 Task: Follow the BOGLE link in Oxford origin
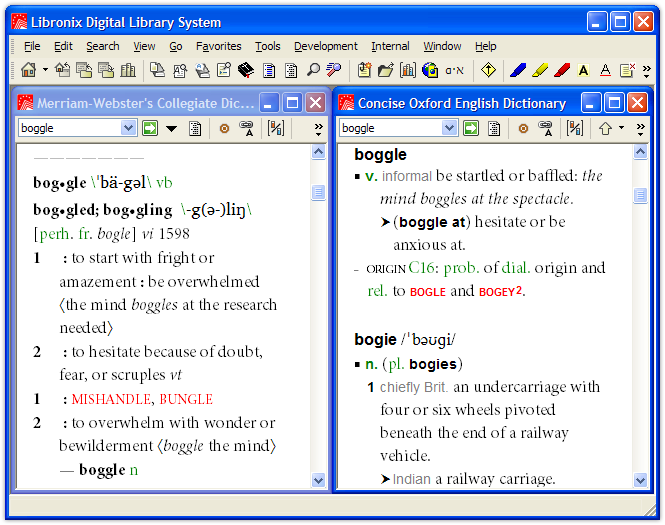coord(428,292)
